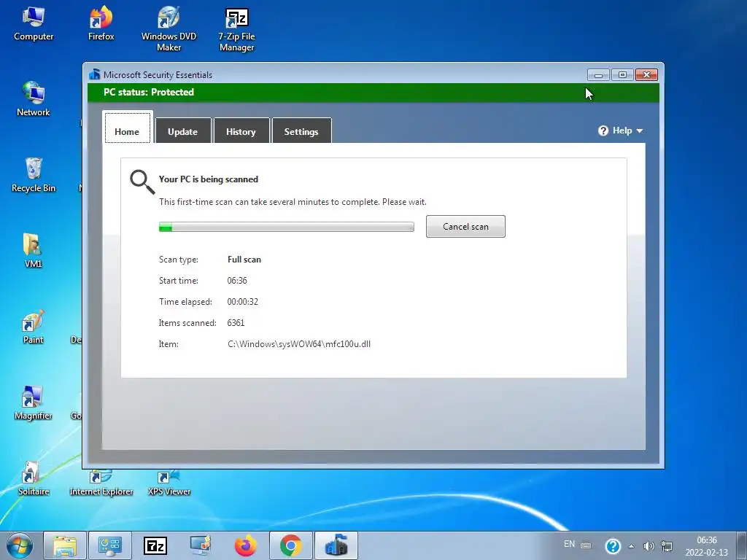Image resolution: width=747 pixels, height=560 pixels.
Task: Click the Start time value 06:36
Action: tap(237, 281)
